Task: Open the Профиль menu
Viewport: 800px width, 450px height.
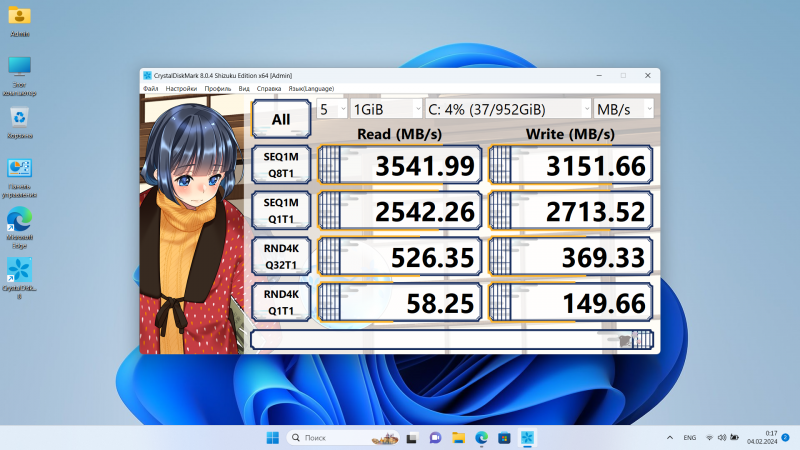Action: [x=217, y=89]
